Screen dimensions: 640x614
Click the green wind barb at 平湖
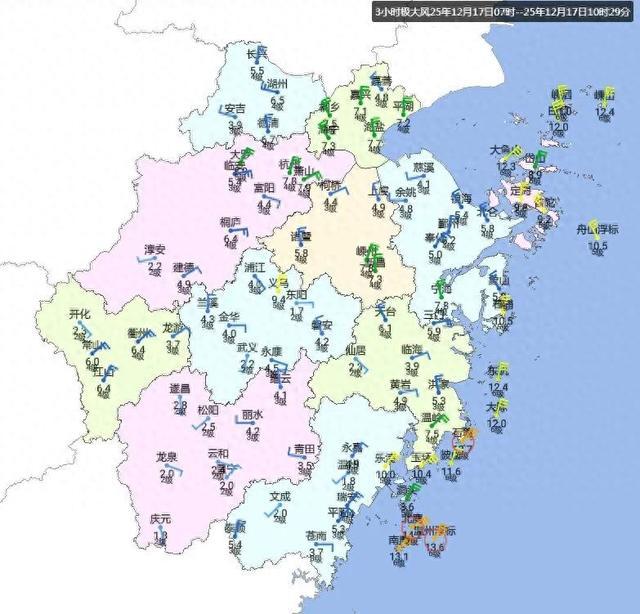[x=407, y=107]
